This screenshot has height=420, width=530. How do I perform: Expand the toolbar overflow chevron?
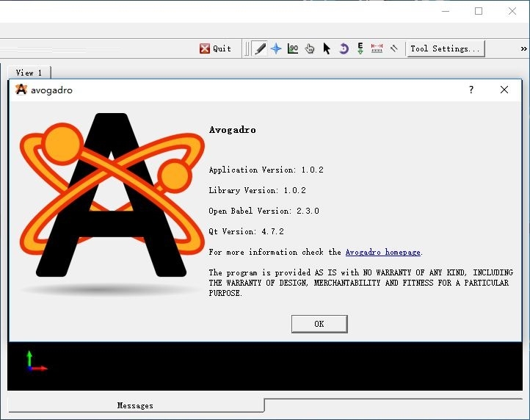click(x=523, y=49)
